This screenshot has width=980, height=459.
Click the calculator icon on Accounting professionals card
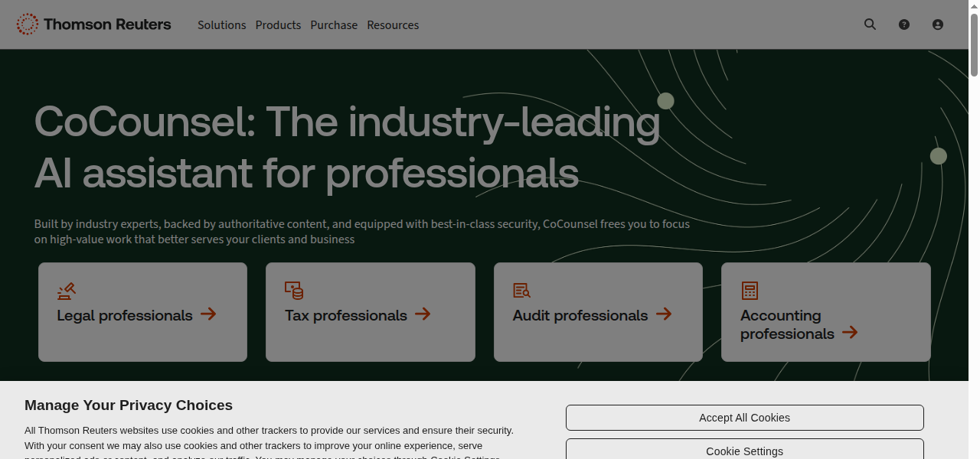[749, 290]
